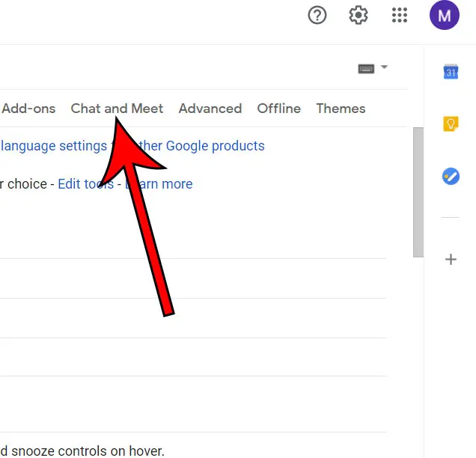
Task: Open the Google account avatar menu
Action: click(444, 15)
